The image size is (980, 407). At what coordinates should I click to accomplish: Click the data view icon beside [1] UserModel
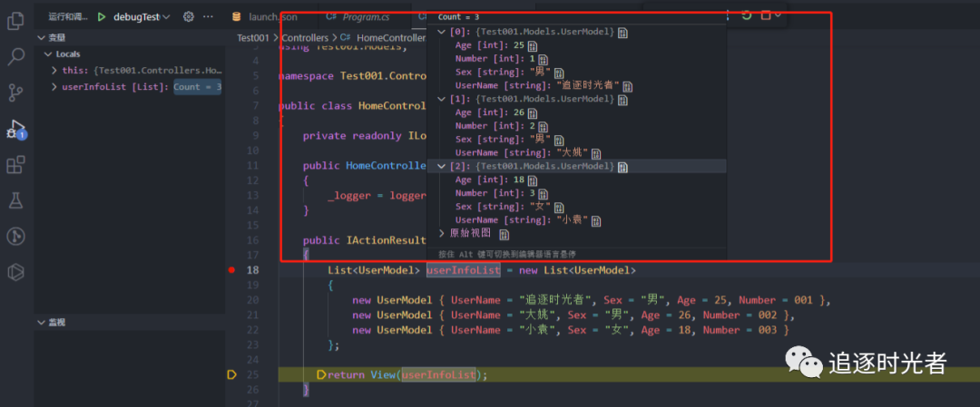[622, 100]
